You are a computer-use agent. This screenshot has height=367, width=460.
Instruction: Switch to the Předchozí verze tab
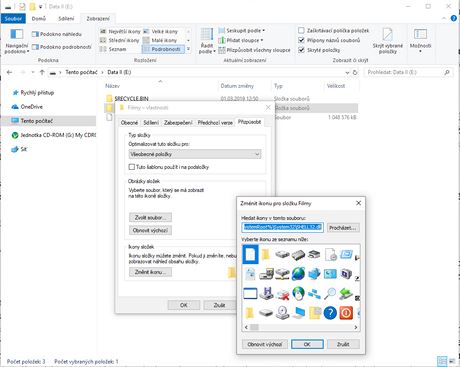pyautogui.click(x=215, y=123)
